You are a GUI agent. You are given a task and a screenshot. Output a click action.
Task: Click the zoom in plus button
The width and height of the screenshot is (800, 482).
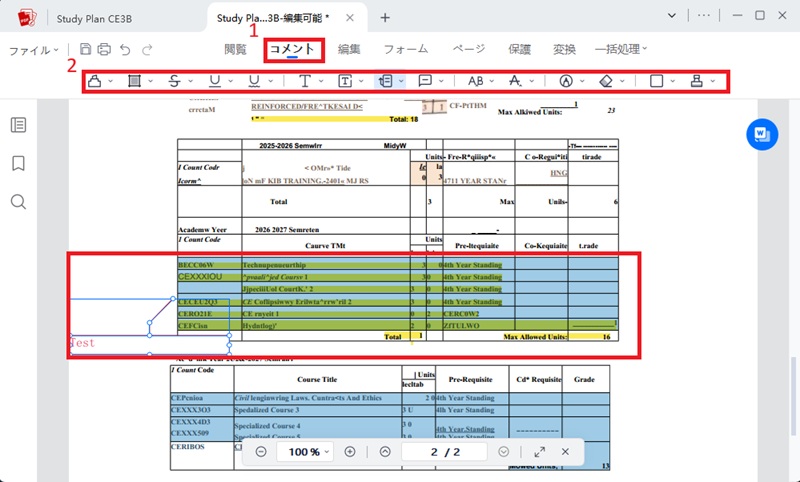350,452
